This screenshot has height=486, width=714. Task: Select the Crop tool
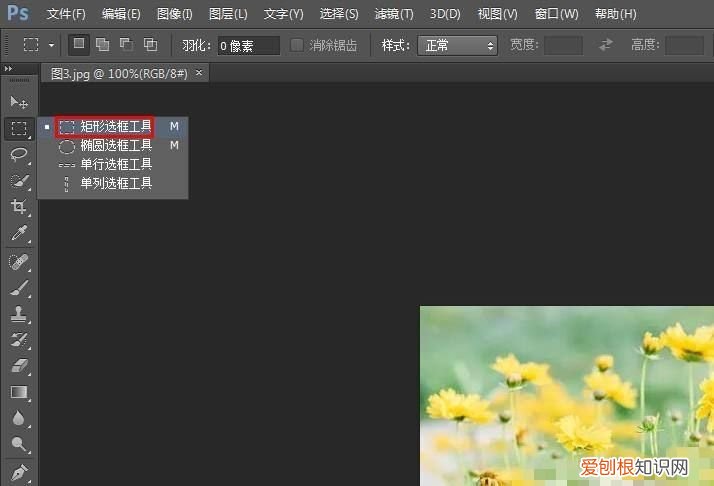(19, 207)
